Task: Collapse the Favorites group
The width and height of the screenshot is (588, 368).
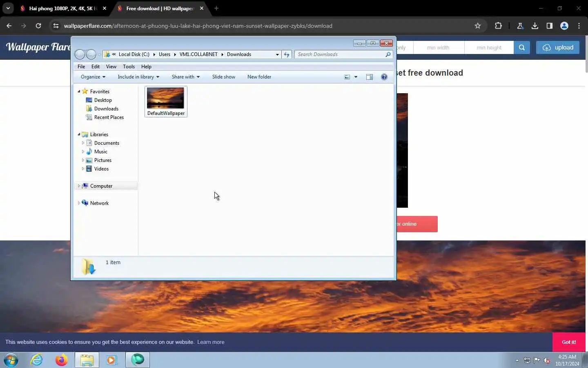Action: tap(79, 92)
